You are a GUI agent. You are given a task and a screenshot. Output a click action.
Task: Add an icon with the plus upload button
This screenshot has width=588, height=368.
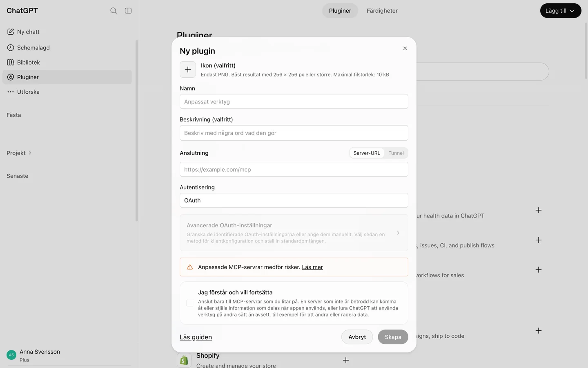[x=188, y=70]
